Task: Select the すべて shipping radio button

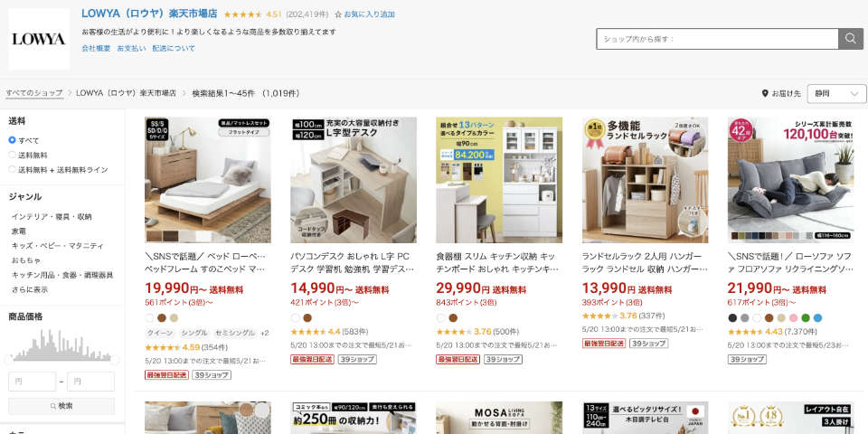Action: point(12,140)
